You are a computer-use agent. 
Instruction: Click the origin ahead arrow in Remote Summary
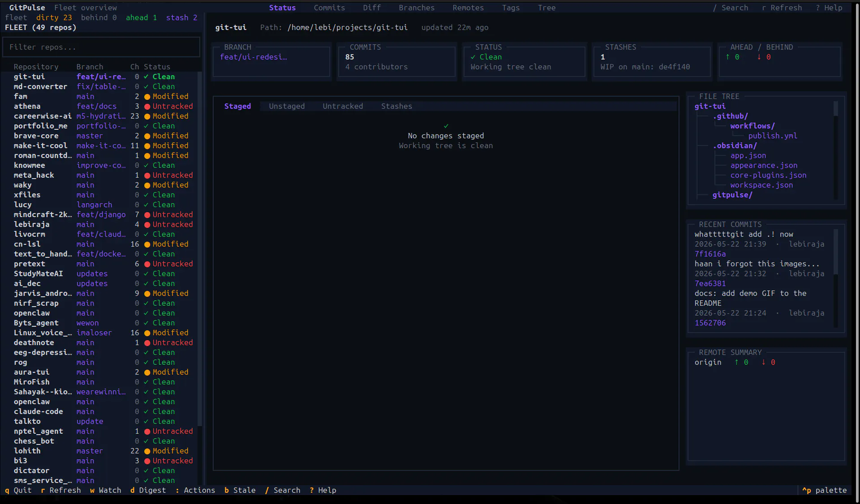[737, 362]
